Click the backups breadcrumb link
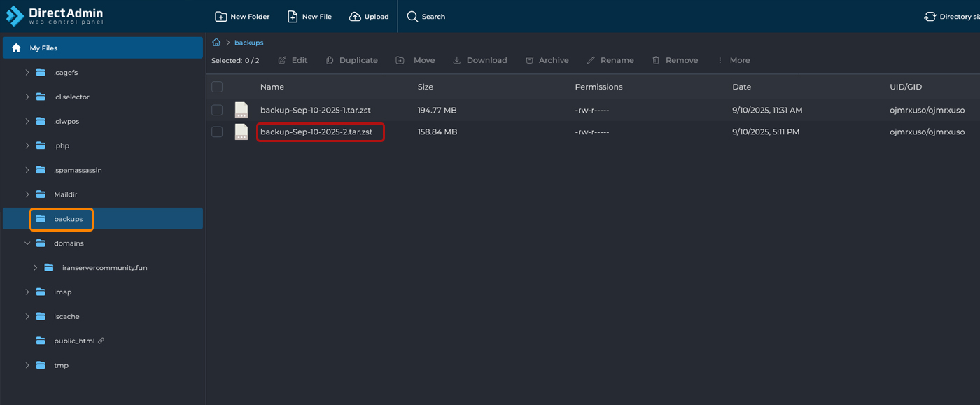Screen dimensions: 980x405 click(250, 42)
